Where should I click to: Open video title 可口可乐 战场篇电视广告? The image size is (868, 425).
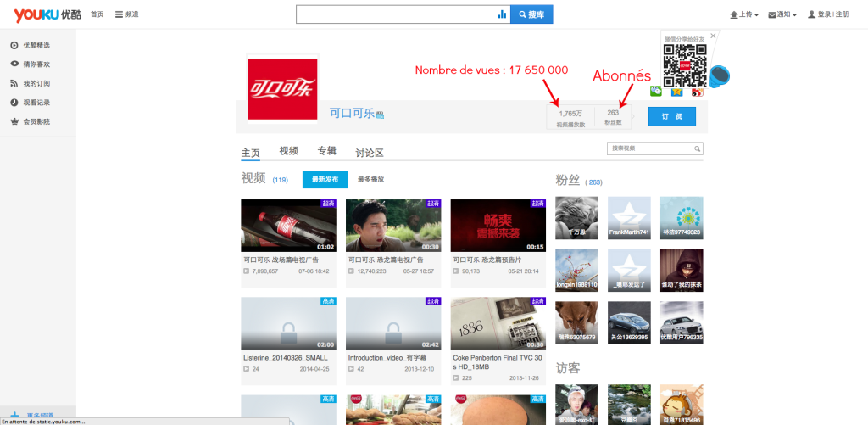click(x=281, y=260)
